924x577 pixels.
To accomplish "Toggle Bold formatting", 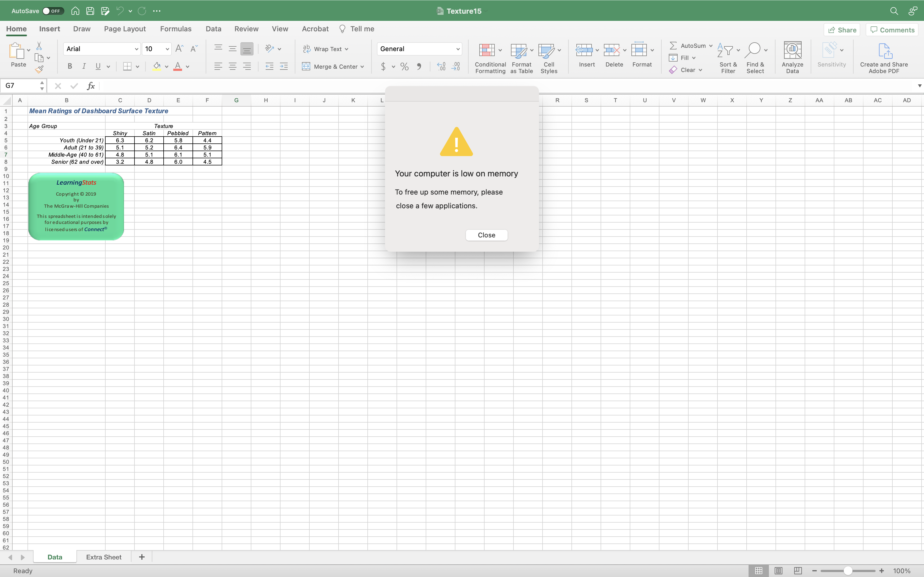I will [70, 66].
